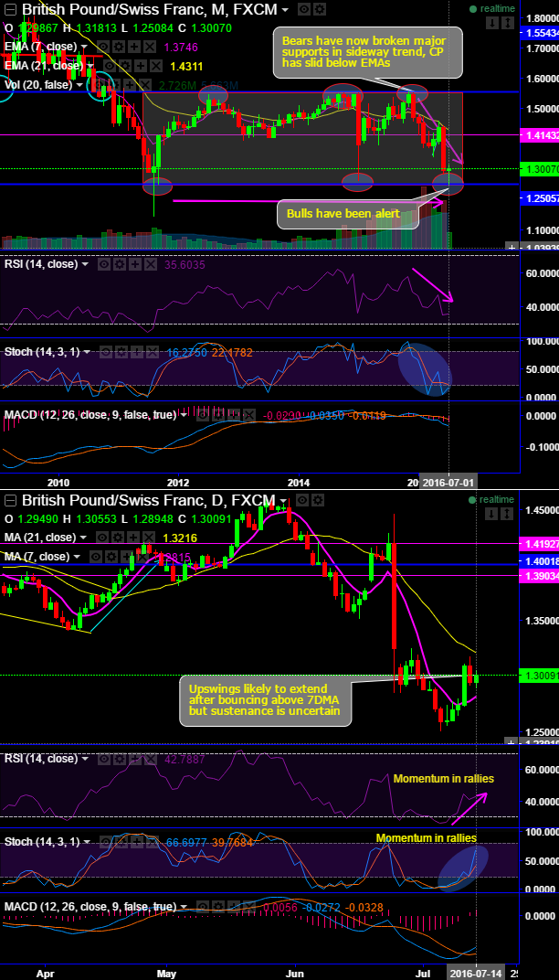The image size is (559, 980).
Task: Open daily chart main series settings gear
Action: 319,500
